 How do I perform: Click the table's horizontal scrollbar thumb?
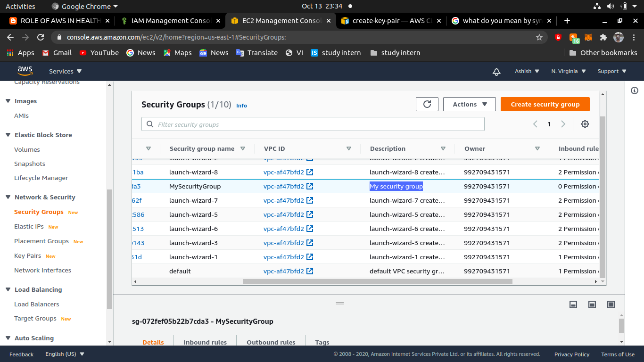[378, 281]
